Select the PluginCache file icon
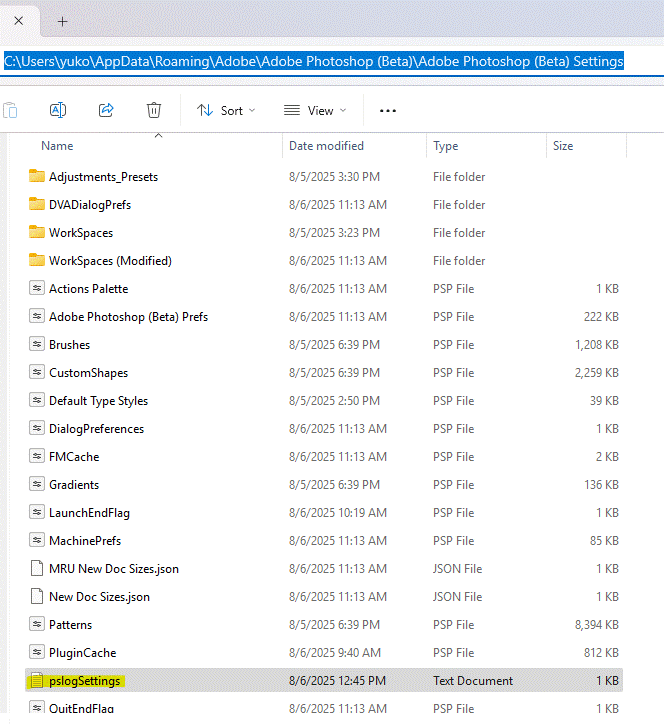This screenshot has height=724, width=664. coord(37,652)
